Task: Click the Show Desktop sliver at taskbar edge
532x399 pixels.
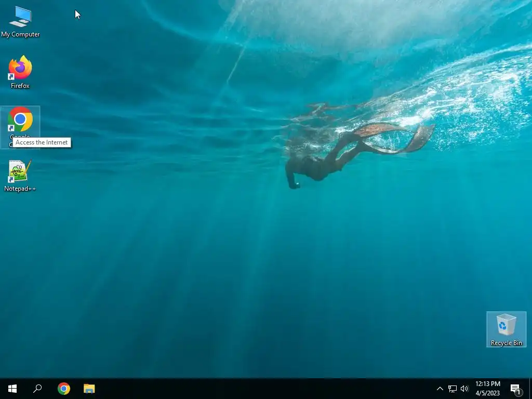Action: (530, 389)
